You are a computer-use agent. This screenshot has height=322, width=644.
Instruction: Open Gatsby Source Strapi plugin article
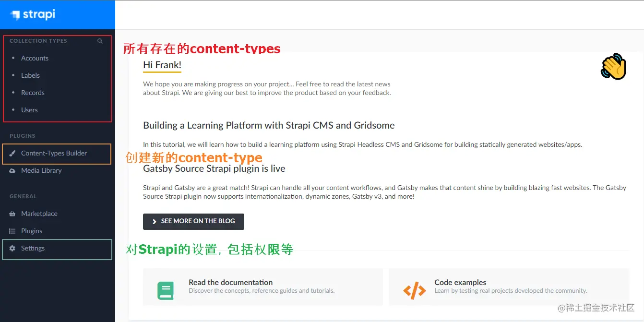pos(214,168)
